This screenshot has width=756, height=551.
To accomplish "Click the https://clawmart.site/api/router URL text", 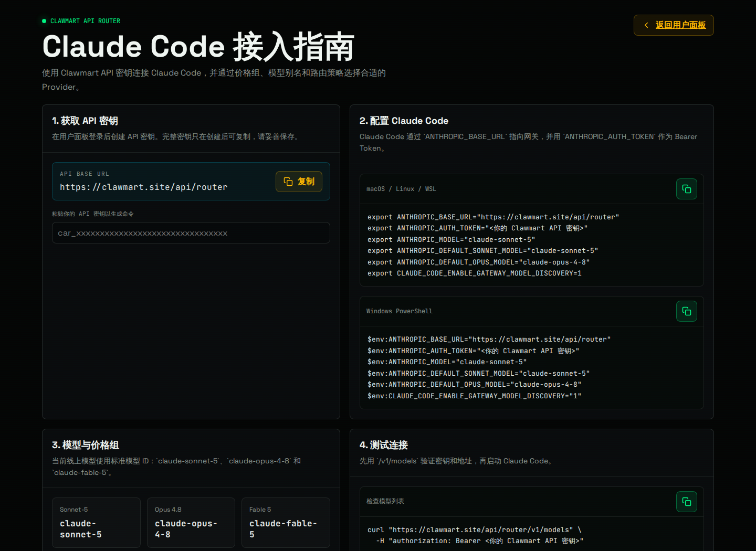I will point(144,187).
